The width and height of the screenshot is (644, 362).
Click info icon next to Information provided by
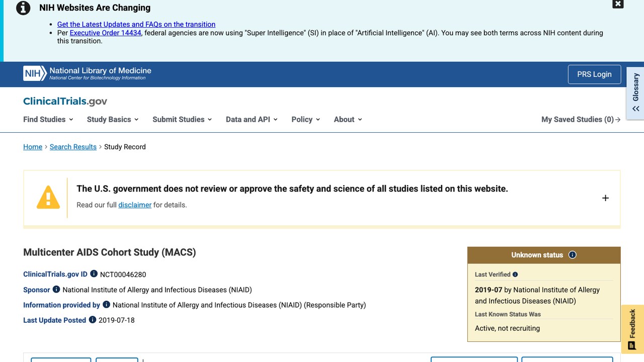[106, 304]
